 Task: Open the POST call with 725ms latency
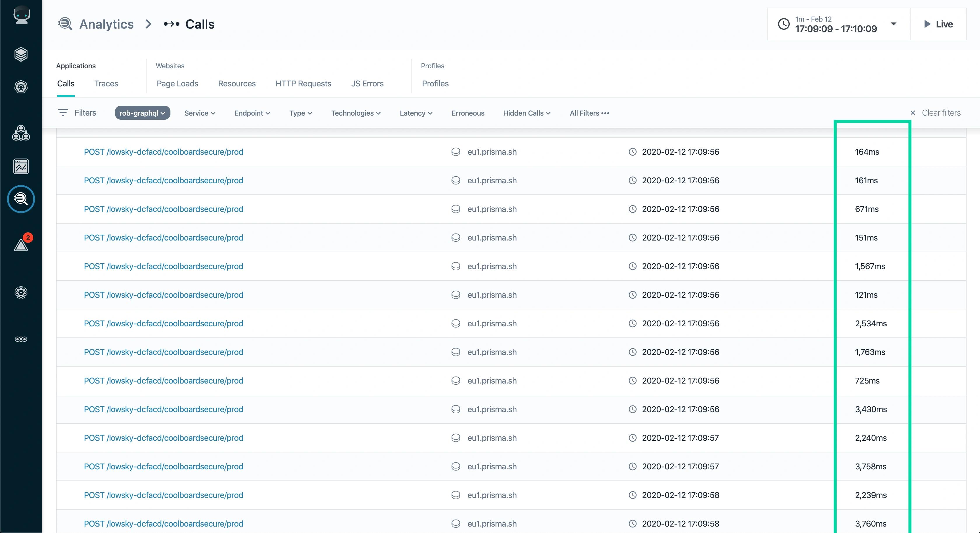tap(163, 381)
